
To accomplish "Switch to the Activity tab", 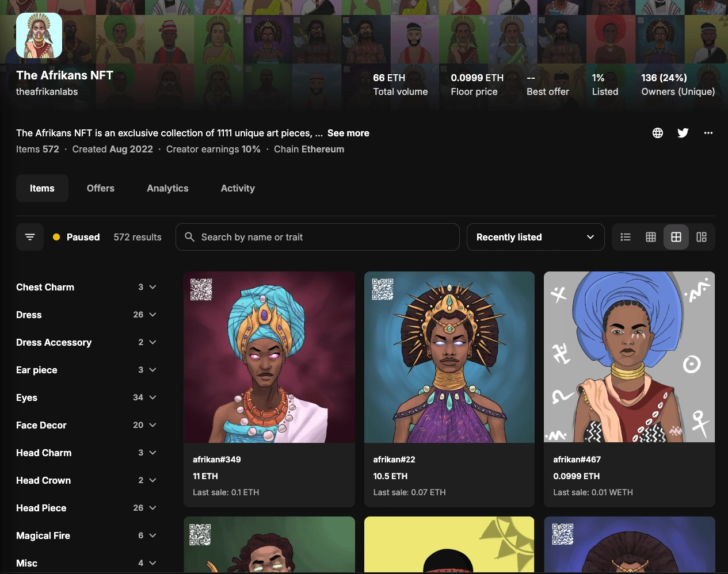I will click(238, 188).
